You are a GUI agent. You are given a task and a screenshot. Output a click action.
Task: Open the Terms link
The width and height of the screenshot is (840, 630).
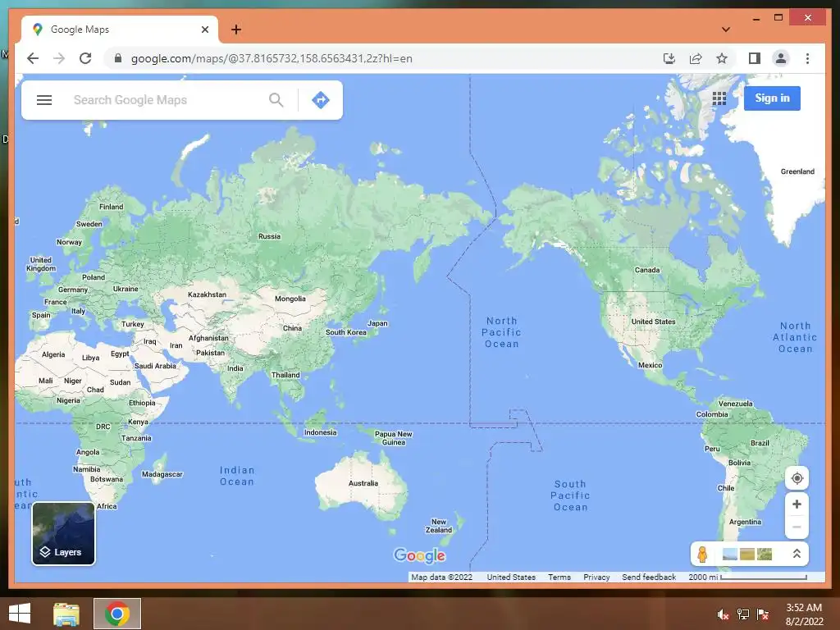[x=559, y=577]
